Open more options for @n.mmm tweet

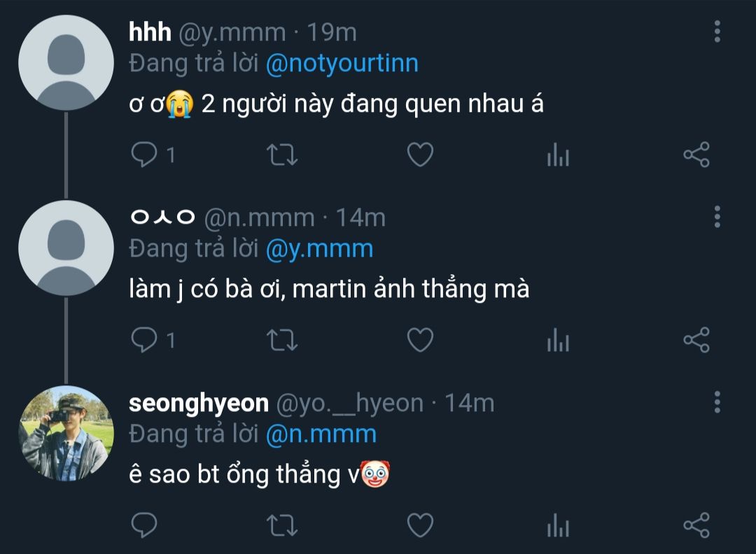717,217
